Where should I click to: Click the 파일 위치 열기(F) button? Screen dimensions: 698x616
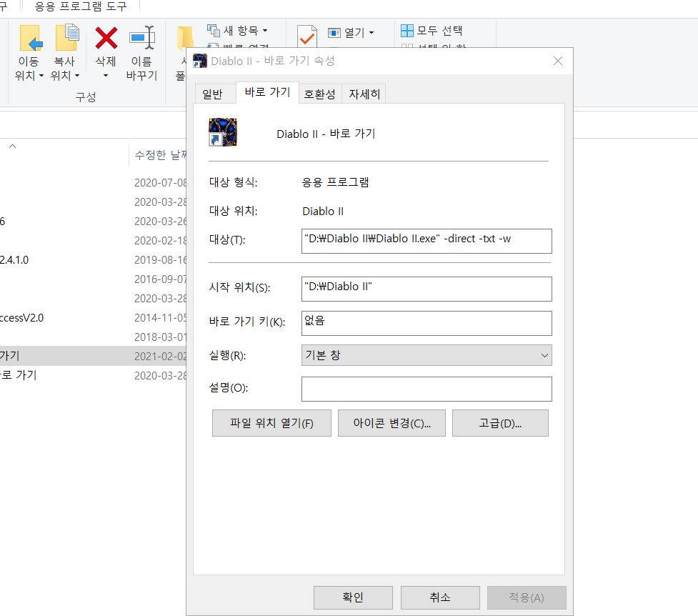click(x=271, y=423)
